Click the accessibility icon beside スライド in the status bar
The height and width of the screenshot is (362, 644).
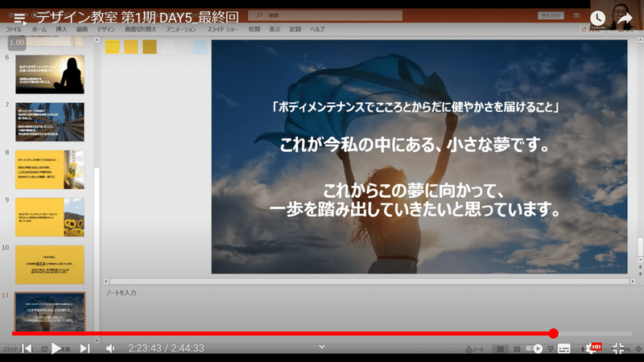tap(45, 349)
